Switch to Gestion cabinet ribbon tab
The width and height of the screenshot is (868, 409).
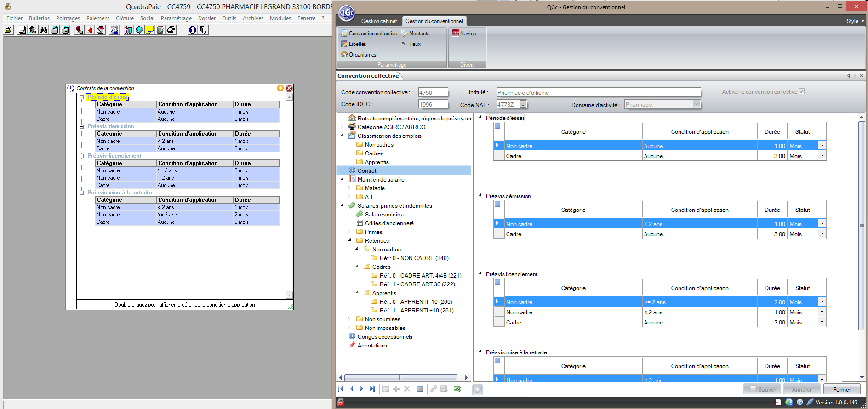379,21
